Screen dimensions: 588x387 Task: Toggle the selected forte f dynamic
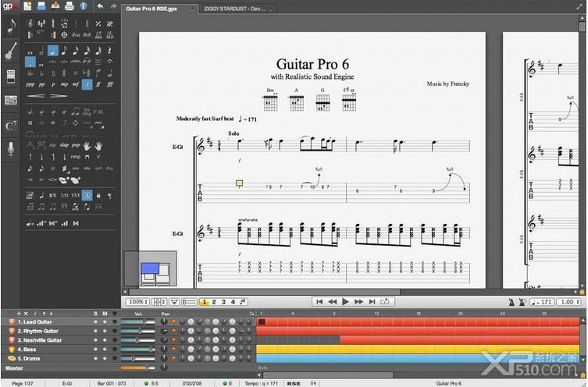tap(87, 84)
